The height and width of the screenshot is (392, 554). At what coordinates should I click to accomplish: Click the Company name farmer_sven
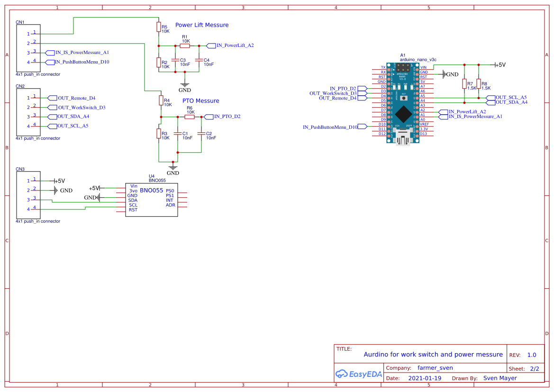point(436,368)
